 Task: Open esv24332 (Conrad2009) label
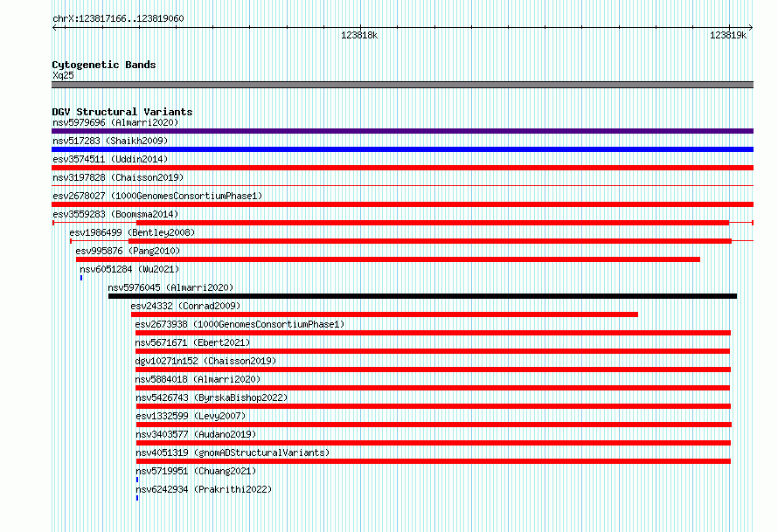[x=185, y=306]
